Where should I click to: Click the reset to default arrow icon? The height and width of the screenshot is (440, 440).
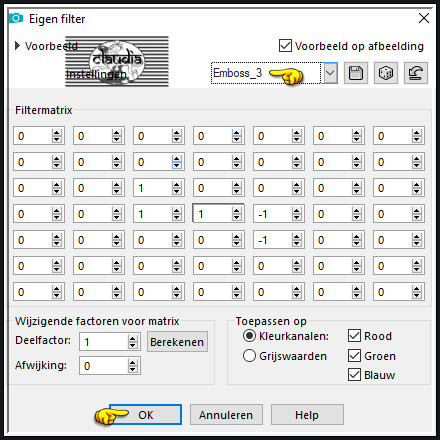tap(416, 73)
